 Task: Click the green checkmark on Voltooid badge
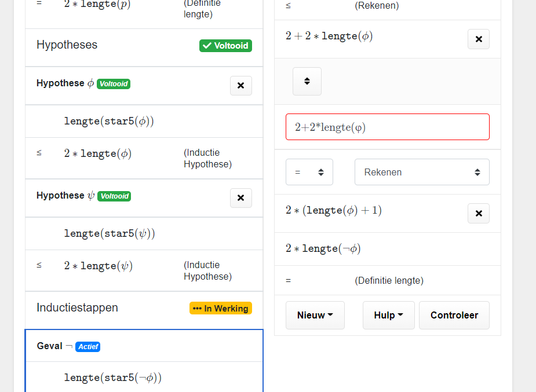(x=206, y=45)
